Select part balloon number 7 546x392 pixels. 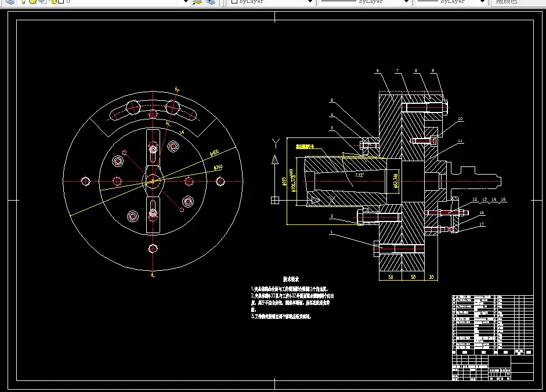tap(397, 71)
